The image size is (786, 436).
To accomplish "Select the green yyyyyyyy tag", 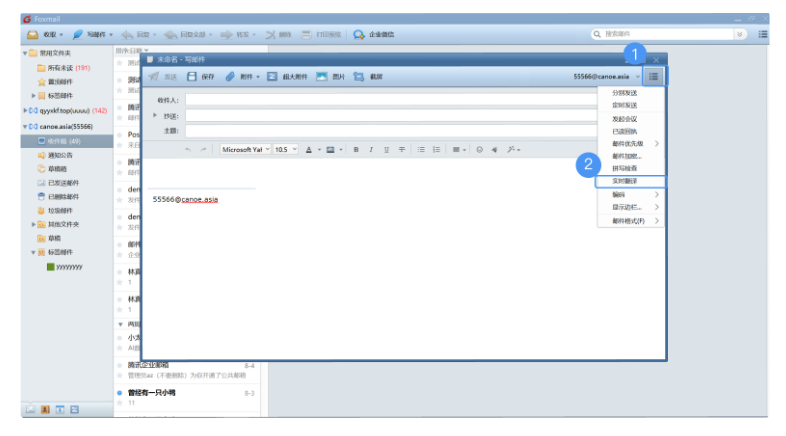I will [x=65, y=267].
